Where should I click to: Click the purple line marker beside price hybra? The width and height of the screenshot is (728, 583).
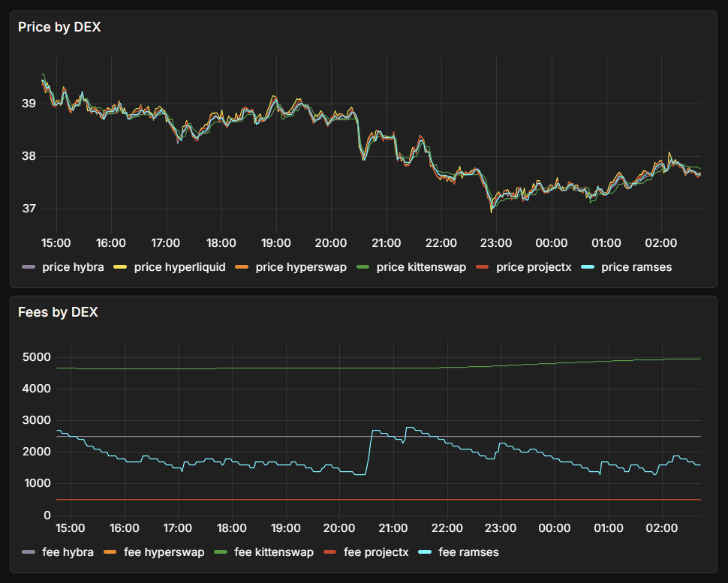click(x=28, y=267)
